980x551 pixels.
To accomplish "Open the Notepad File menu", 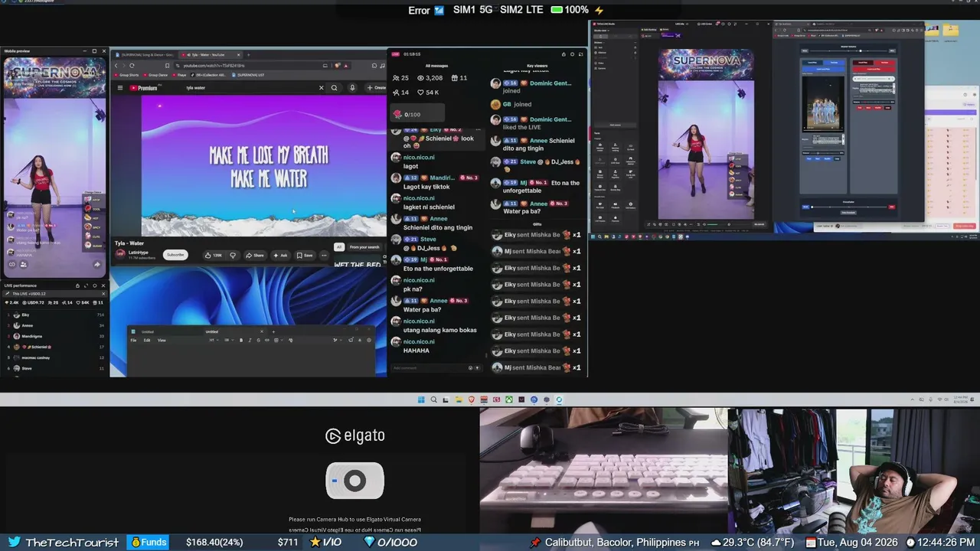I will point(133,341).
